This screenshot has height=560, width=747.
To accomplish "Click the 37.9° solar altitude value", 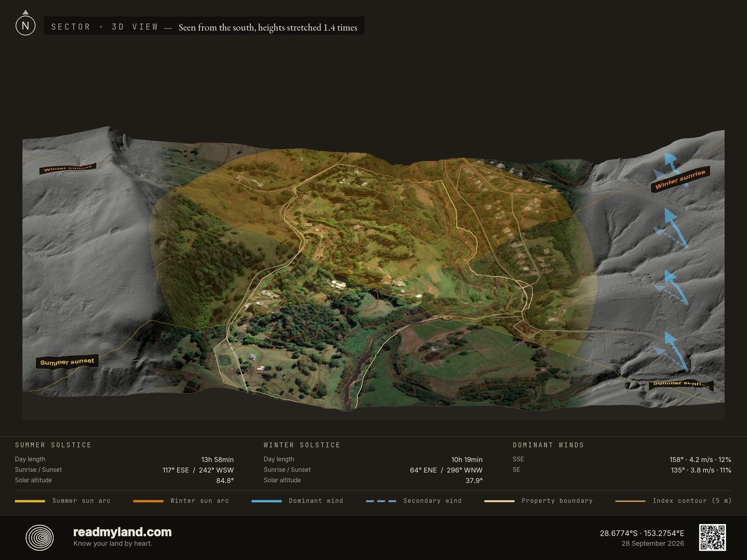I will pos(474,481).
